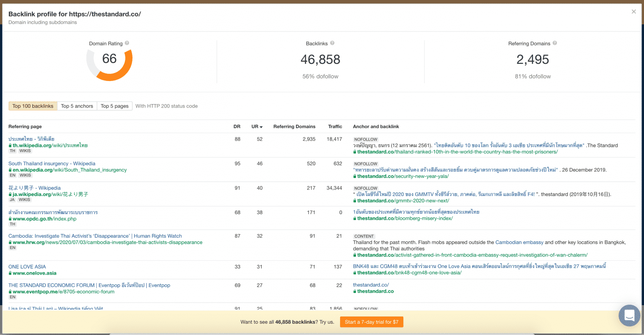Switch to the Top 5 pages tab
Image resolution: width=644 pixels, height=335 pixels.
(114, 106)
